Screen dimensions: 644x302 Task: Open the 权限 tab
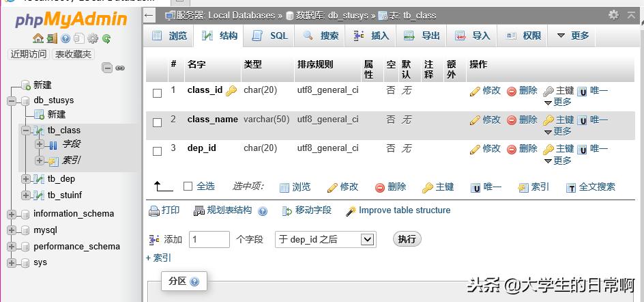click(x=523, y=36)
